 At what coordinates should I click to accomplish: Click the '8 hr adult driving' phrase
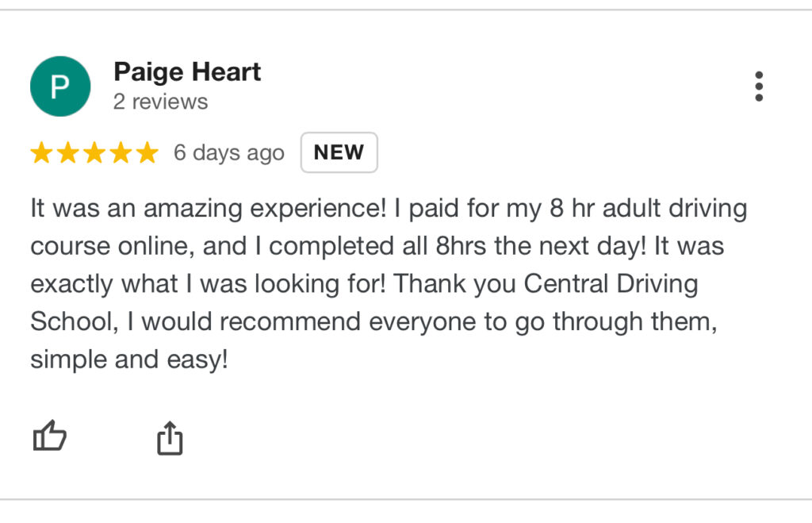649,209
